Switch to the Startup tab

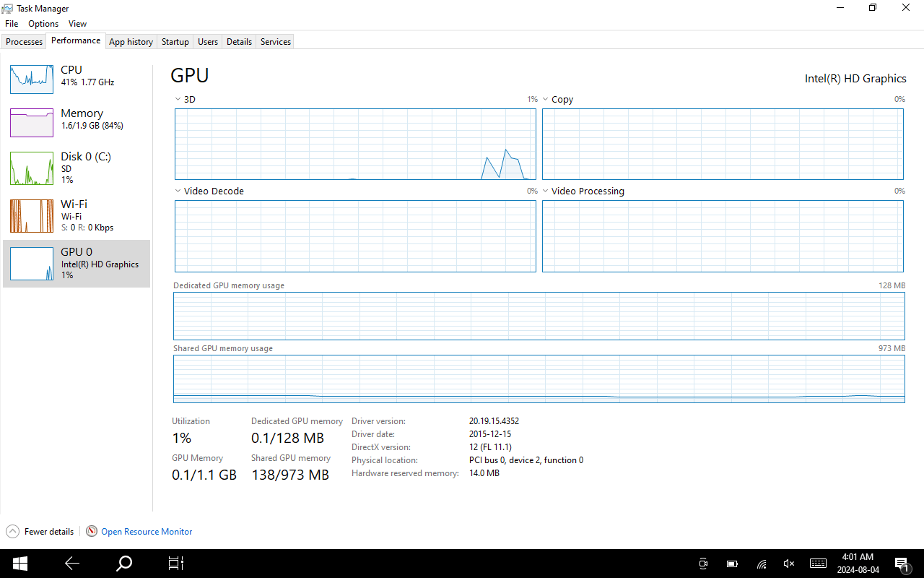pyautogui.click(x=175, y=42)
